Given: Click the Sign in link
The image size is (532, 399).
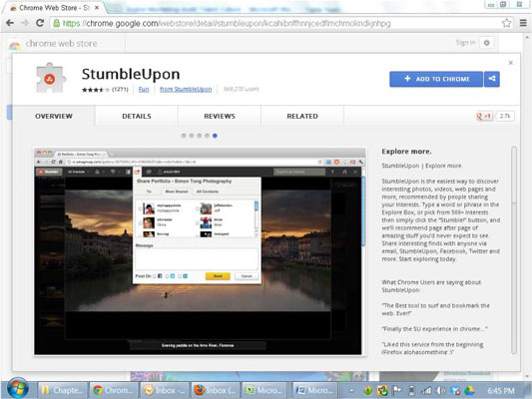Looking at the screenshot, I should click(x=465, y=42).
